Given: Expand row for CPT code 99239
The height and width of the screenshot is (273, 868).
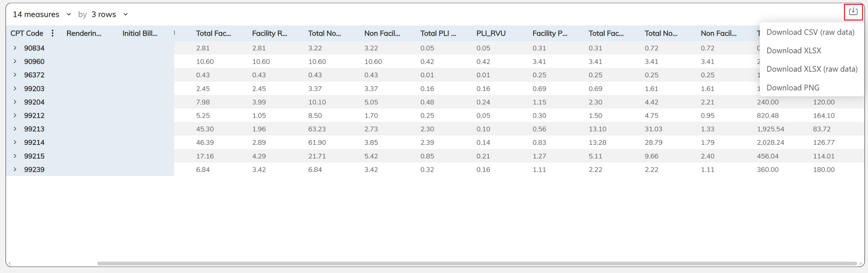Looking at the screenshot, I should click(15, 169).
